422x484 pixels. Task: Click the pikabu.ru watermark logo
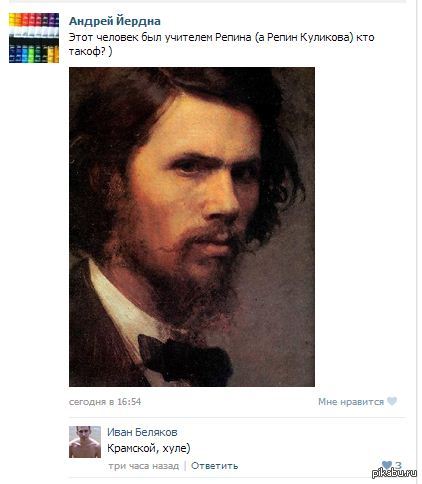394,473
